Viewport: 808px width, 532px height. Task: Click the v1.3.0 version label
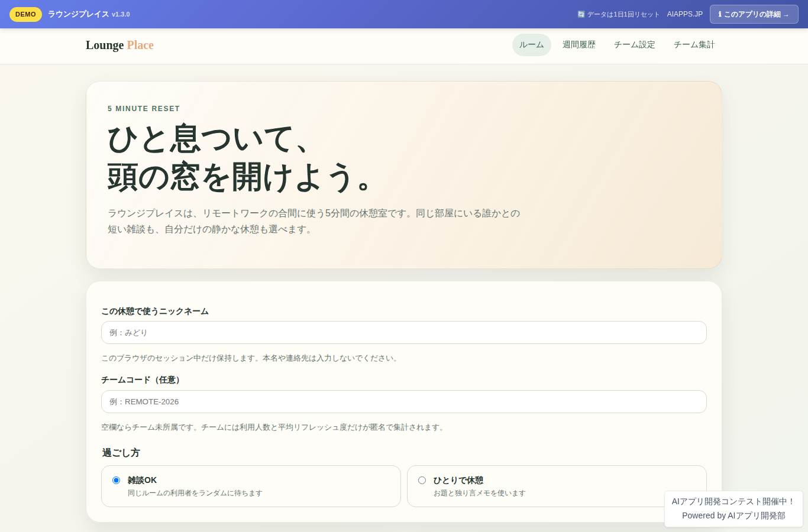tap(121, 14)
